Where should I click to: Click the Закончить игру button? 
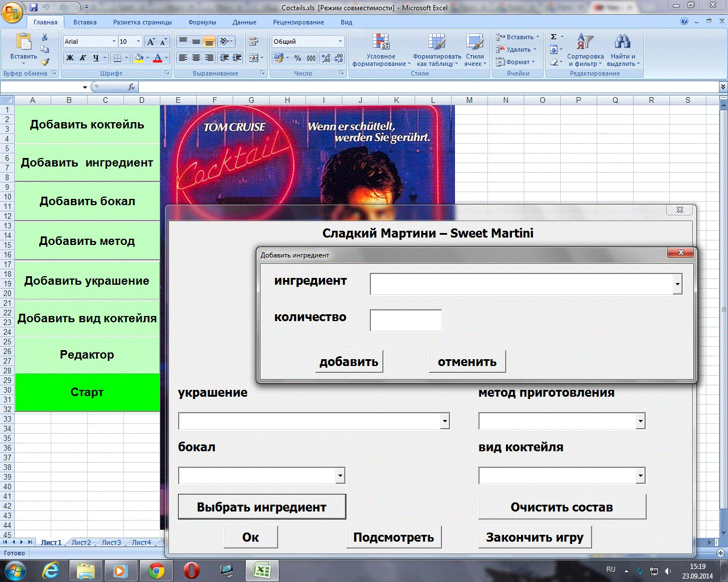(535, 537)
